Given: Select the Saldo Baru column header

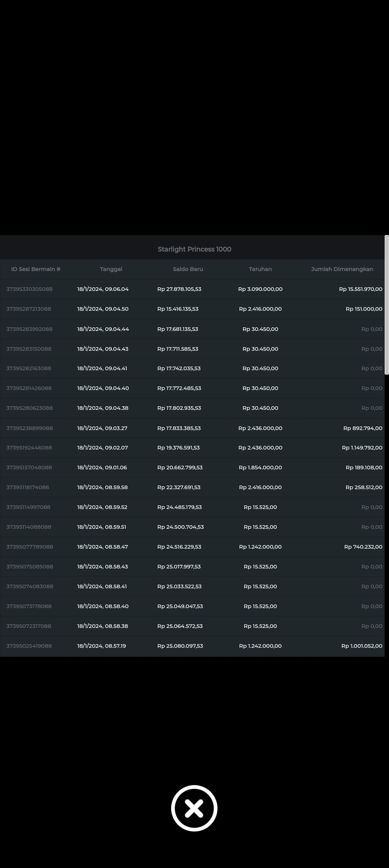Looking at the screenshot, I should pyautogui.click(x=188, y=269).
